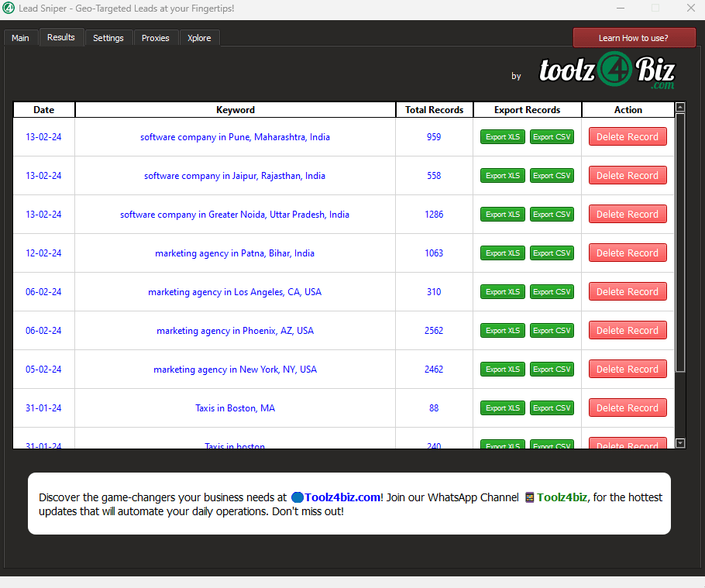Viewport: 705px width, 588px height.
Task: Click the scrollbar up arrow in results table
Action: (x=680, y=108)
